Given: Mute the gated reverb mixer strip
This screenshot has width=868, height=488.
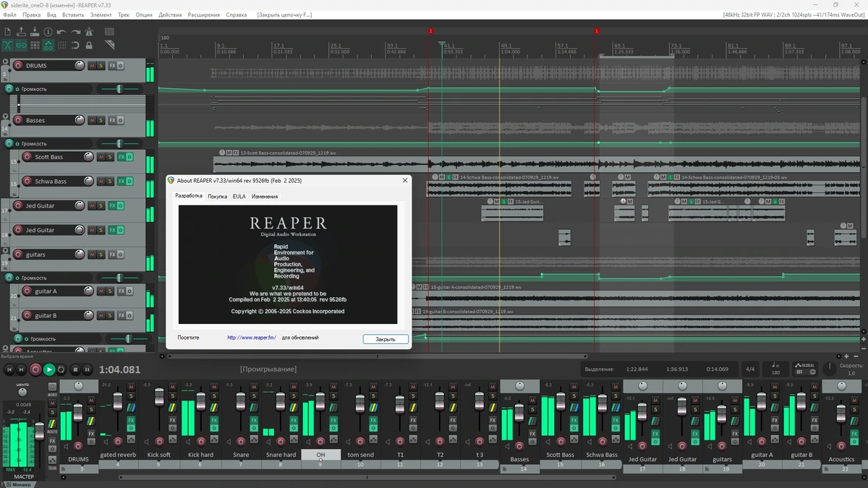Looking at the screenshot, I should (131, 388).
